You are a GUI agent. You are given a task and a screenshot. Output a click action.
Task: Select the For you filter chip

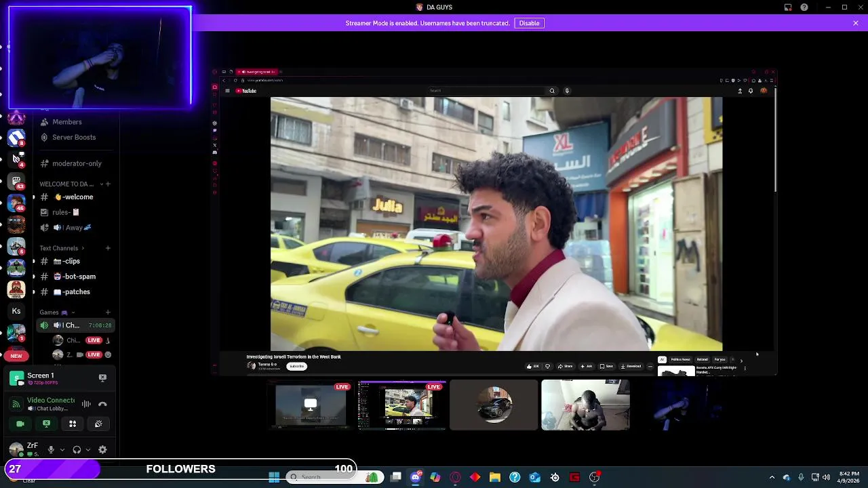(x=719, y=359)
